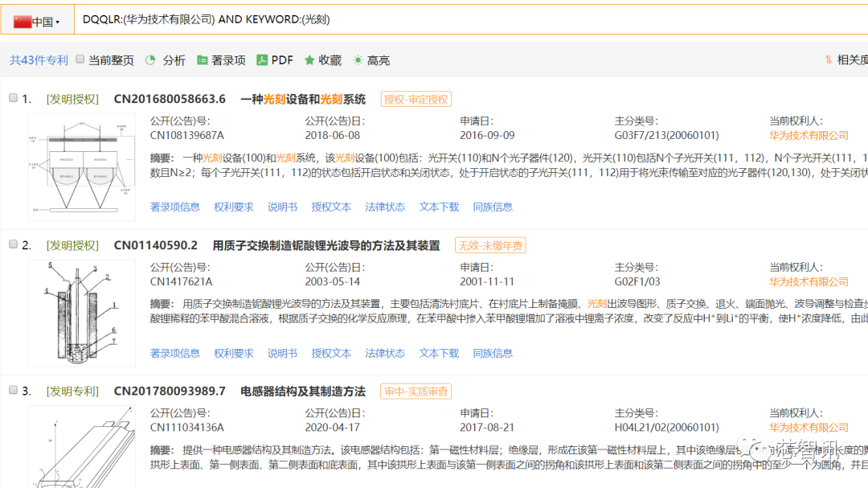
Task: Open 同族信息 for CN01140590.2
Action: [x=493, y=354]
